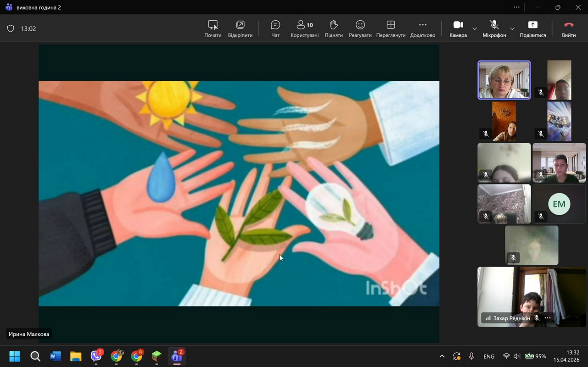This screenshot has height=367, width=588.
Task: Expand microphone options arrow
Action: click(512, 28)
